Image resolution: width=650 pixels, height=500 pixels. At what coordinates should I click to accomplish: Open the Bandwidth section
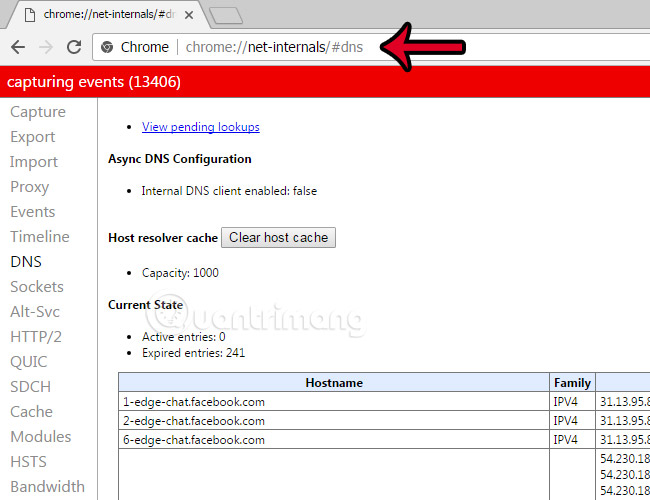pos(47,486)
